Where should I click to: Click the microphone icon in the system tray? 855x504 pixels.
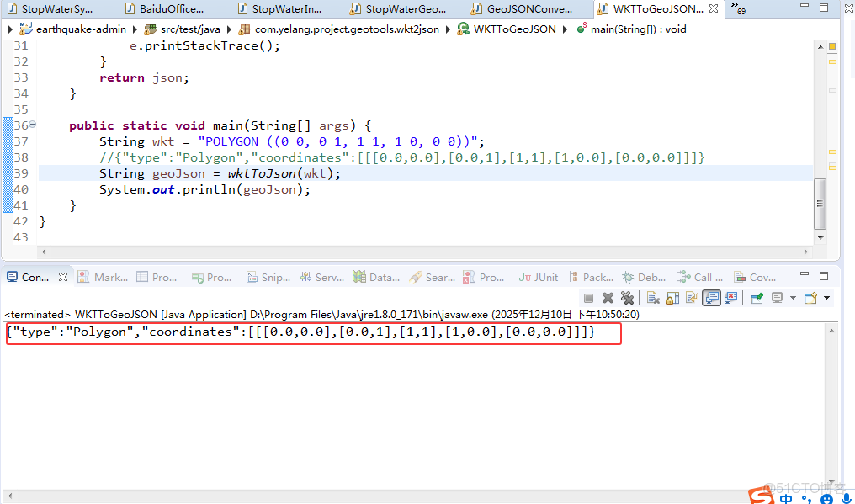click(x=845, y=498)
